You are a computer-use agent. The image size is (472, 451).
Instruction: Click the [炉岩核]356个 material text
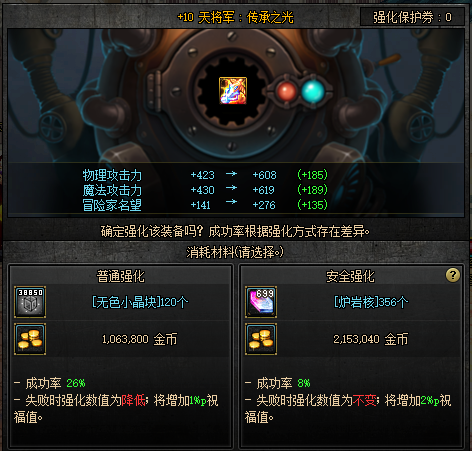coord(371,302)
